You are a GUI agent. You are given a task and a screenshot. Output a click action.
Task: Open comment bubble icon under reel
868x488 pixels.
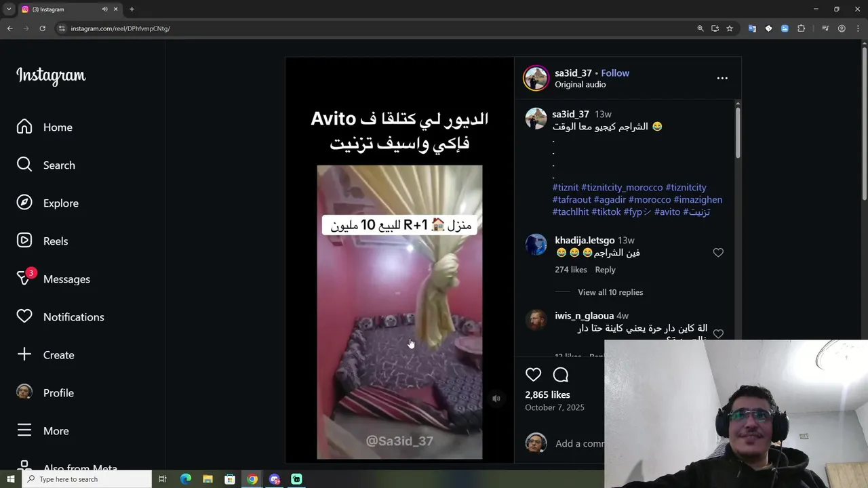(561, 375)
